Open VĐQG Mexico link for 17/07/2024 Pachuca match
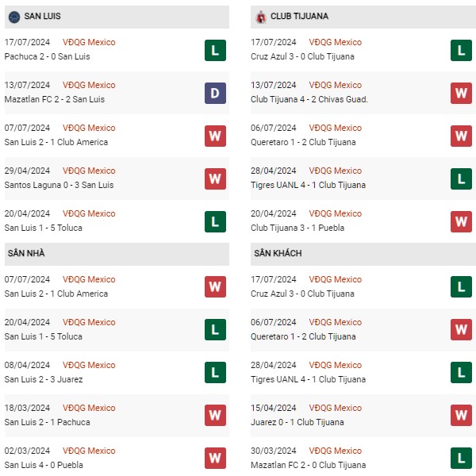The width and height of the screenshot is (476, 476). (89, 42)
